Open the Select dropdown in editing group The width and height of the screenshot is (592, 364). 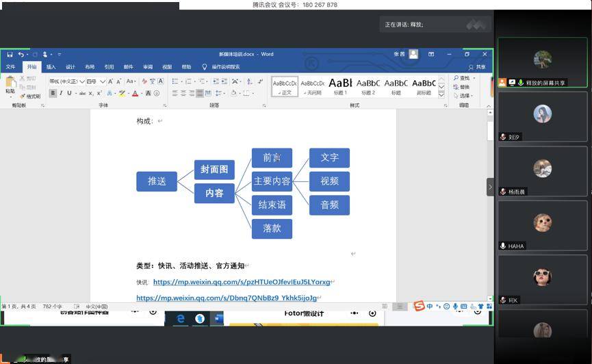pos(463,96)
